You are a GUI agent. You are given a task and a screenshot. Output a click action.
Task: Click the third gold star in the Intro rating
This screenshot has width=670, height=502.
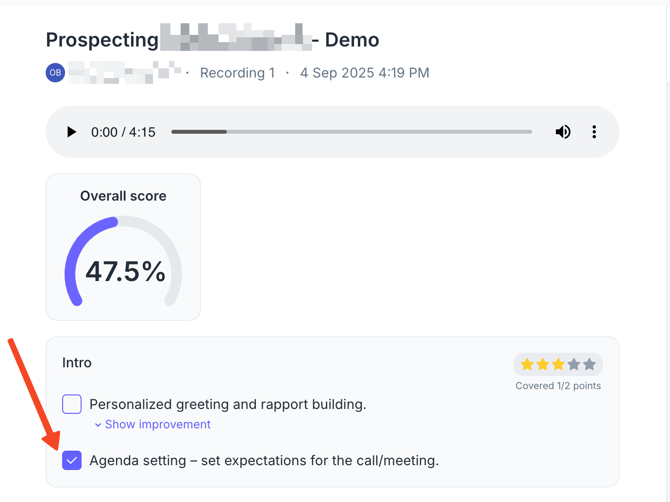558,364
